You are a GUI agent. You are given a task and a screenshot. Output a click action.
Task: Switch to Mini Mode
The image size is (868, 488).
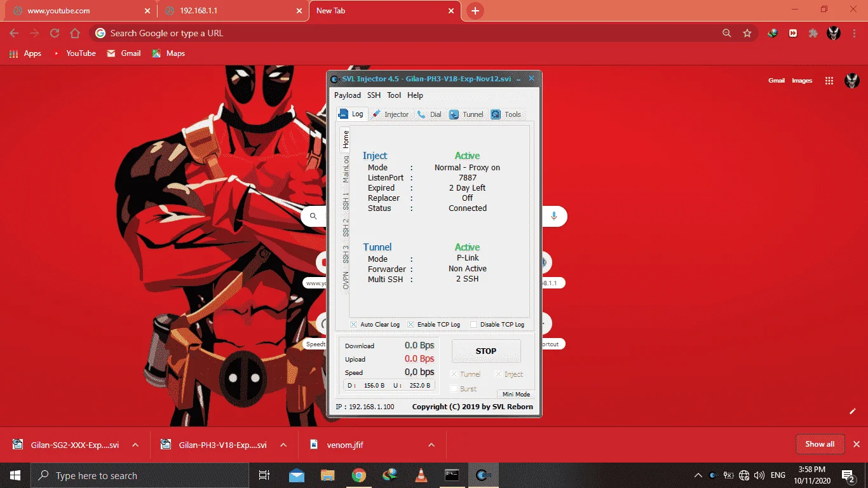click(516, 394)
